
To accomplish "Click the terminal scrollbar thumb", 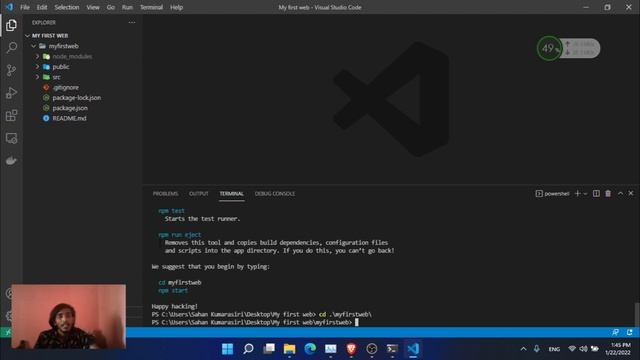I will coord(637,314).
